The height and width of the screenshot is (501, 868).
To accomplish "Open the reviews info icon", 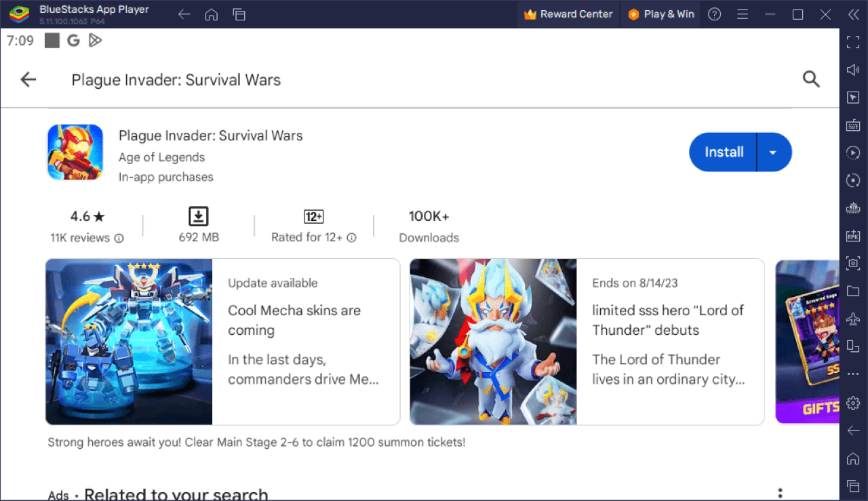I will pyautogui.click(x=119, y=238).
